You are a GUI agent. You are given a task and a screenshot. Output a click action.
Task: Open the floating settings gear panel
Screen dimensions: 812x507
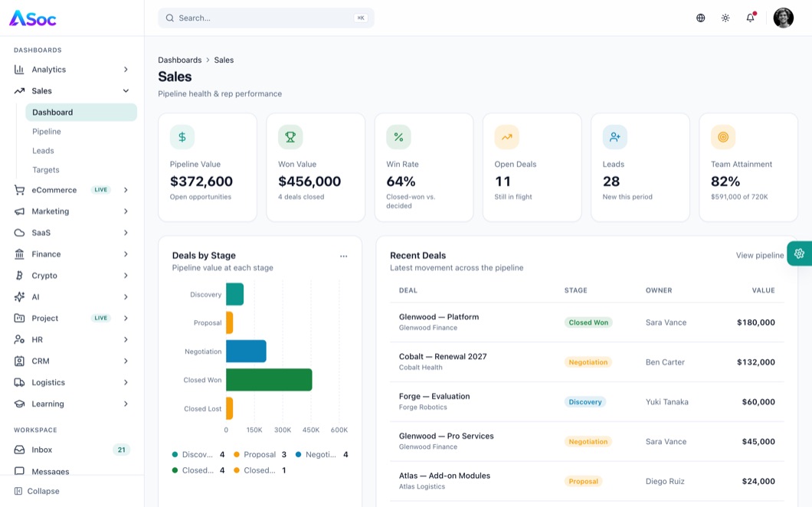[799, 253]
